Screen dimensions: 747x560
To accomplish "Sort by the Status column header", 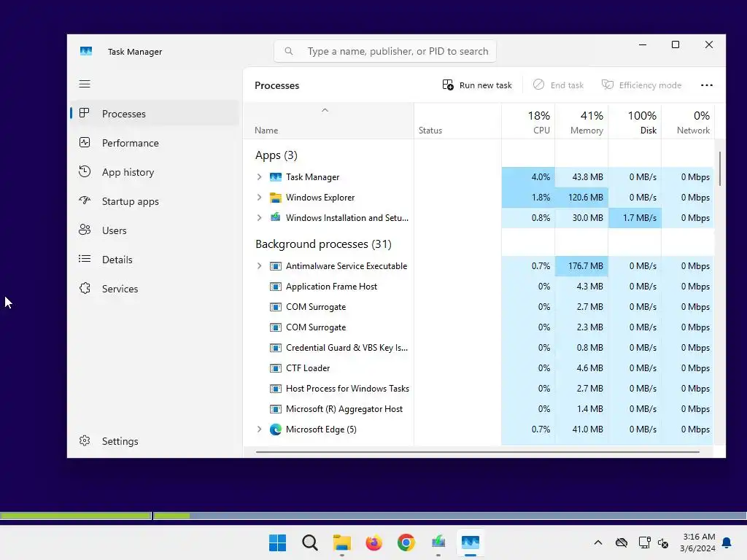I will tap(458, 122).
